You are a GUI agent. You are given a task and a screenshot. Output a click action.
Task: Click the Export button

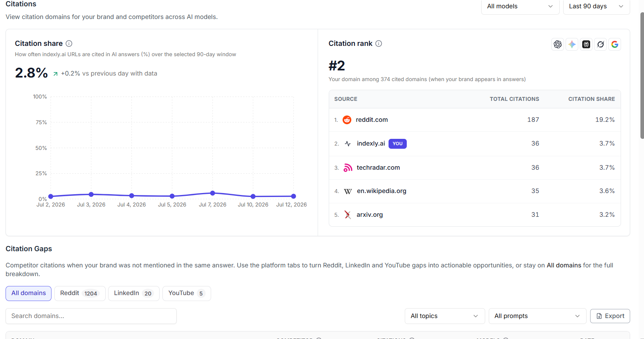click(x=610, y=316)
